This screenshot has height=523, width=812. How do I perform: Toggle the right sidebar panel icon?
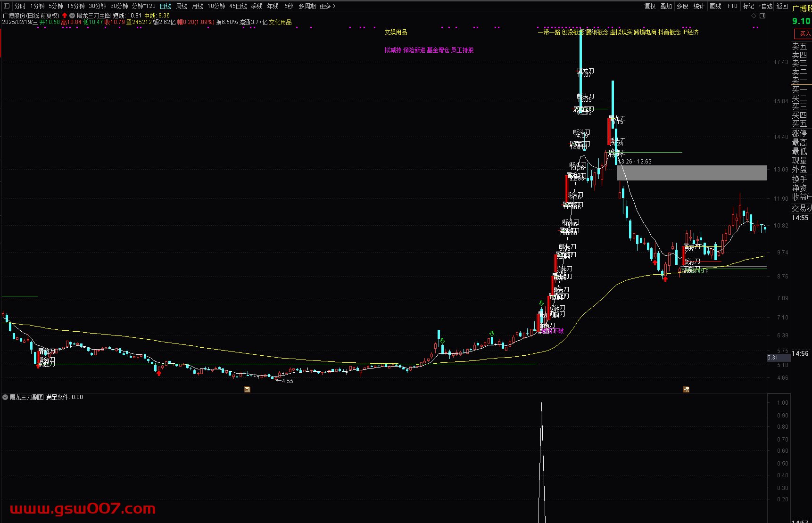point(762,16)
